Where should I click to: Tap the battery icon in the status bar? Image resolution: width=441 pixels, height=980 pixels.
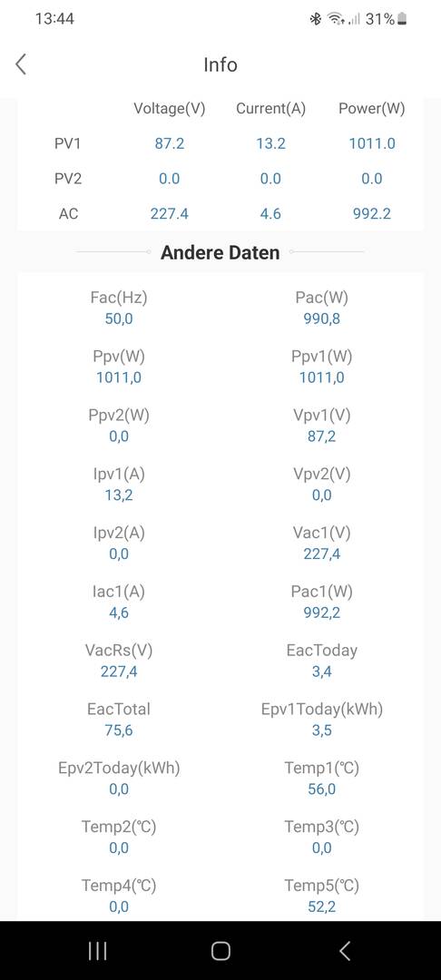402,19
